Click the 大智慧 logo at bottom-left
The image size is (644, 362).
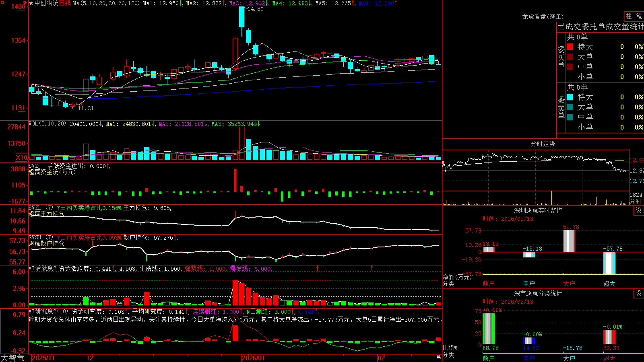click(x=12, y=358)
